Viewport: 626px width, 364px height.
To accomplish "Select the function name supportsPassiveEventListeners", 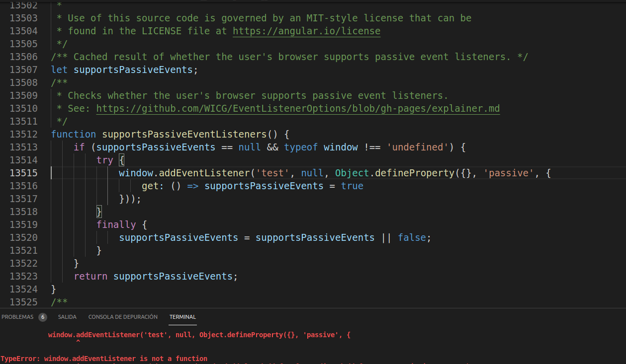I will coord(186,134).
